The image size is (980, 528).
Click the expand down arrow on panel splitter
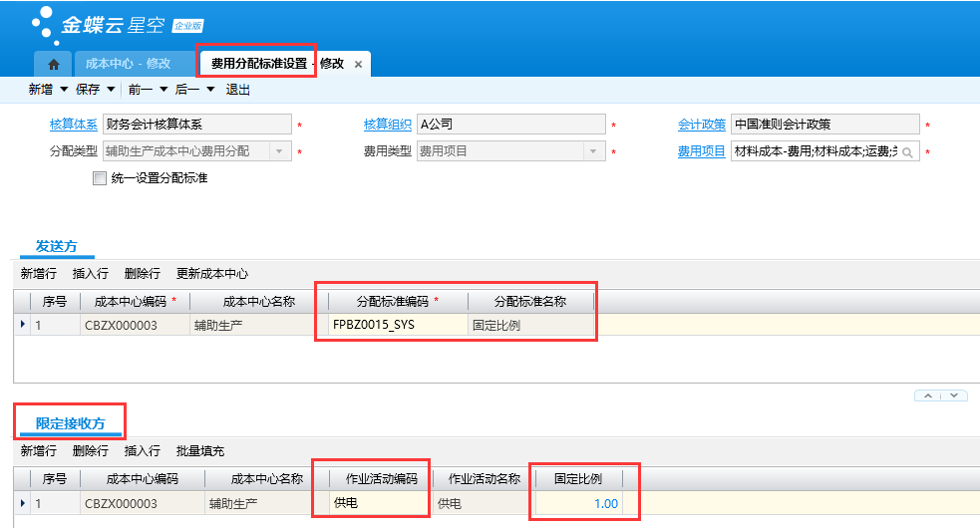point(954,396)
